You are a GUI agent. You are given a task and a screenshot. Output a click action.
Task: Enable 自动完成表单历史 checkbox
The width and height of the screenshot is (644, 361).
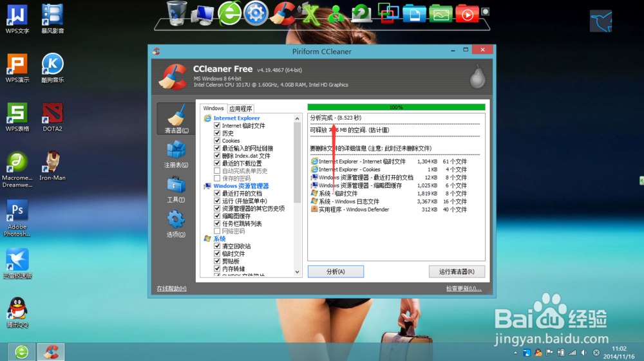(217, 171)
